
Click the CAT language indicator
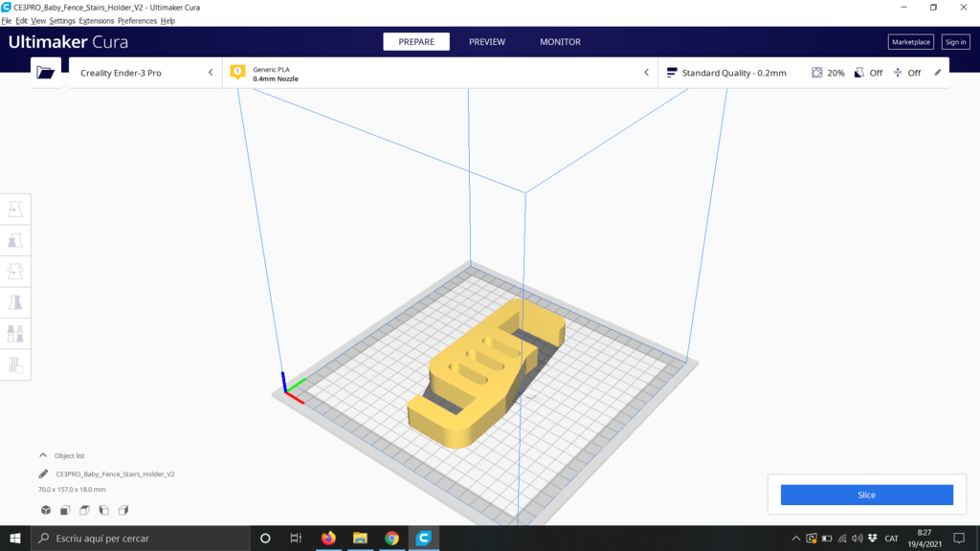[891, 539]
